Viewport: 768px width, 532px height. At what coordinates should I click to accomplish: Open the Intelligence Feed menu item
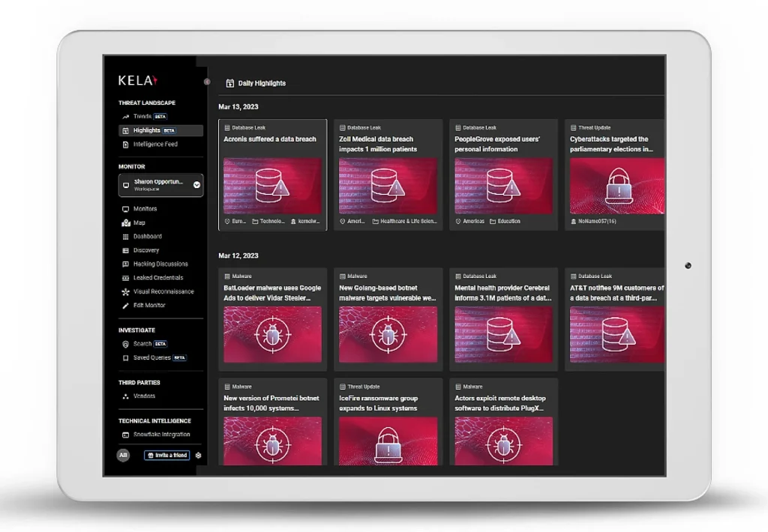155,145
